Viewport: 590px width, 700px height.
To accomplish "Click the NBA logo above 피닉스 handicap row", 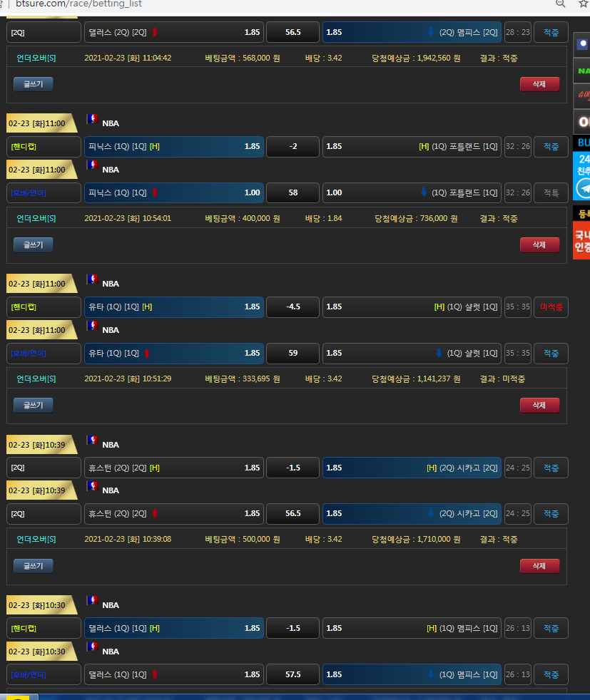I will (91, 119).
